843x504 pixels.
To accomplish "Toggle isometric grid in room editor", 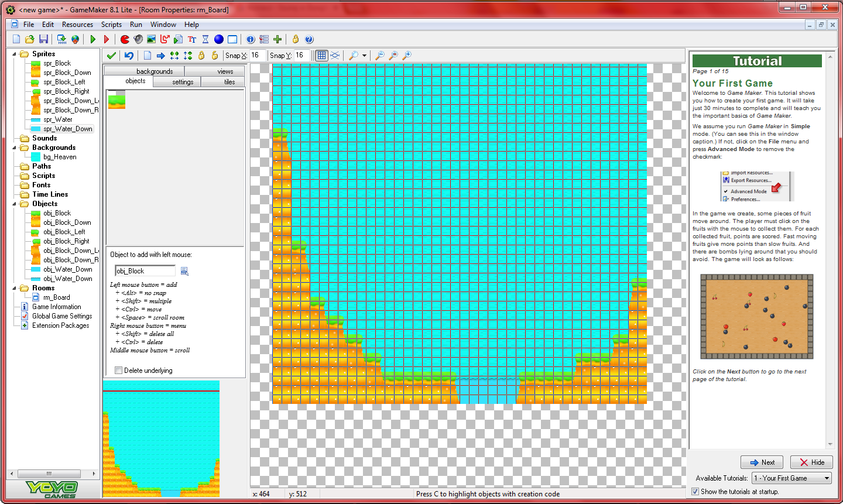I will 335,56.
